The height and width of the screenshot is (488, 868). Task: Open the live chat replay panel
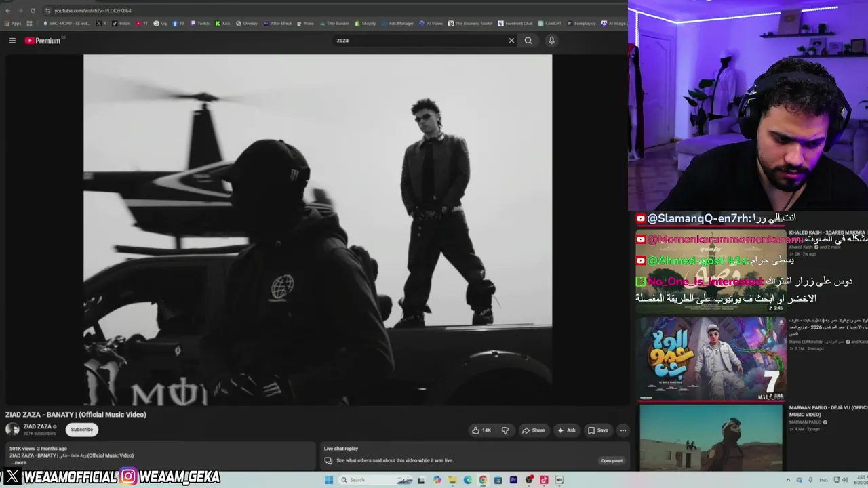(612, 461)
